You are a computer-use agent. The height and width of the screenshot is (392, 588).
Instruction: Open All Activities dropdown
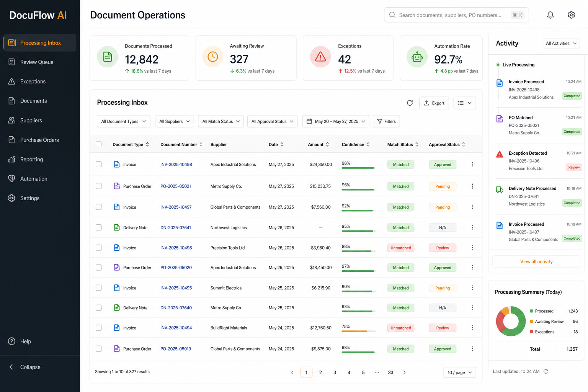click(x=561, y=43)
